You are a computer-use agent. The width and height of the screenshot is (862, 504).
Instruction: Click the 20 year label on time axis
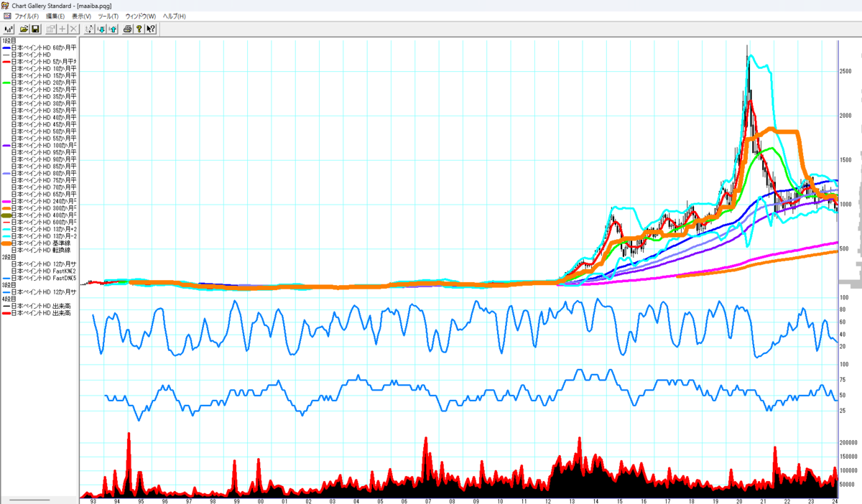pyautogui.click(x=739, y=500)
